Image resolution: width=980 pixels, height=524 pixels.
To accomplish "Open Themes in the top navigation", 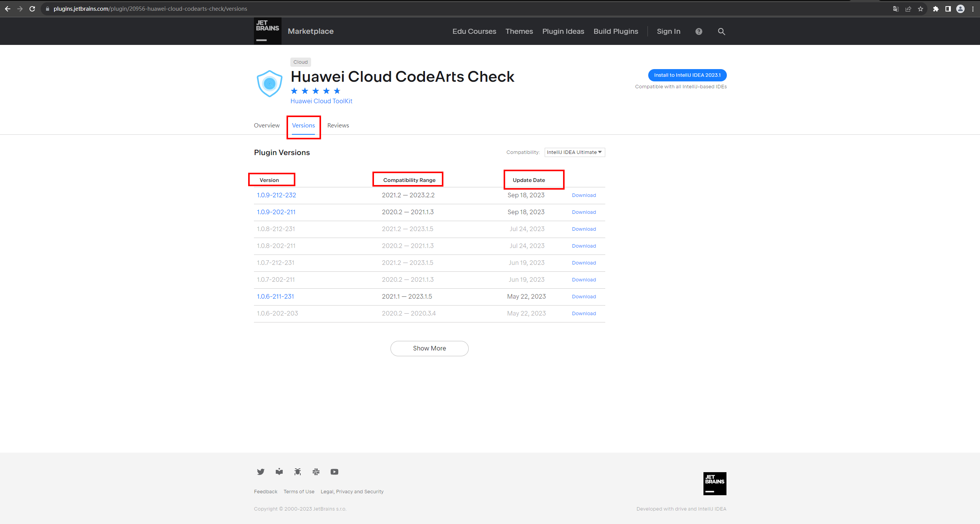I will [x=519, y=31].
